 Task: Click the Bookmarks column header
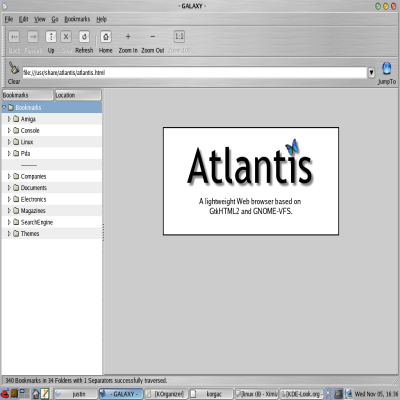click(x=27, y=95)
